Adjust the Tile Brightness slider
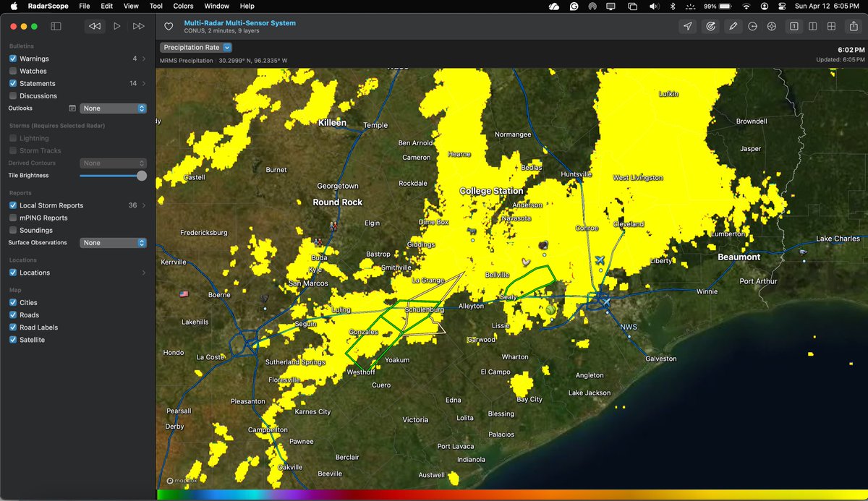 coord(113,176)
